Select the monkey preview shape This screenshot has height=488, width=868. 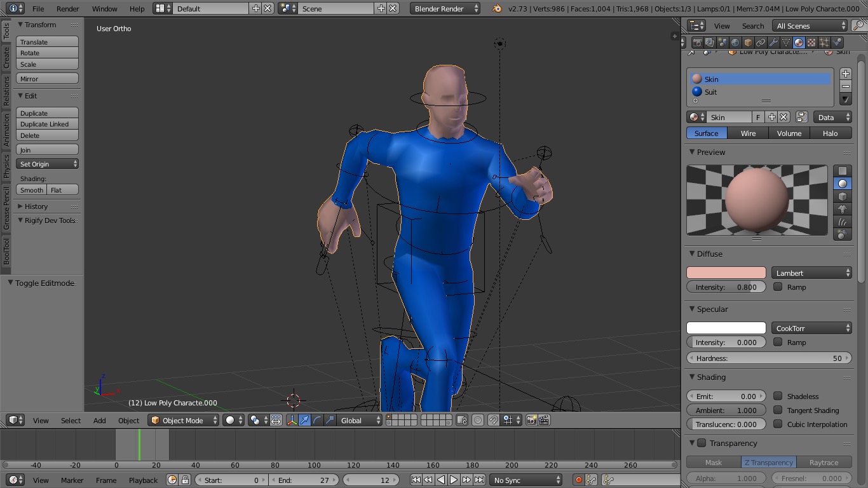[843, 209]
